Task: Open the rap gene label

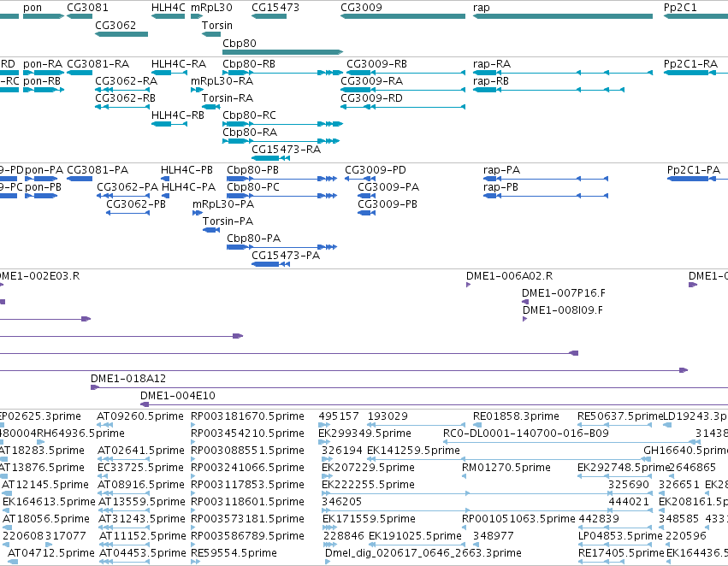Action: (482, 8)
